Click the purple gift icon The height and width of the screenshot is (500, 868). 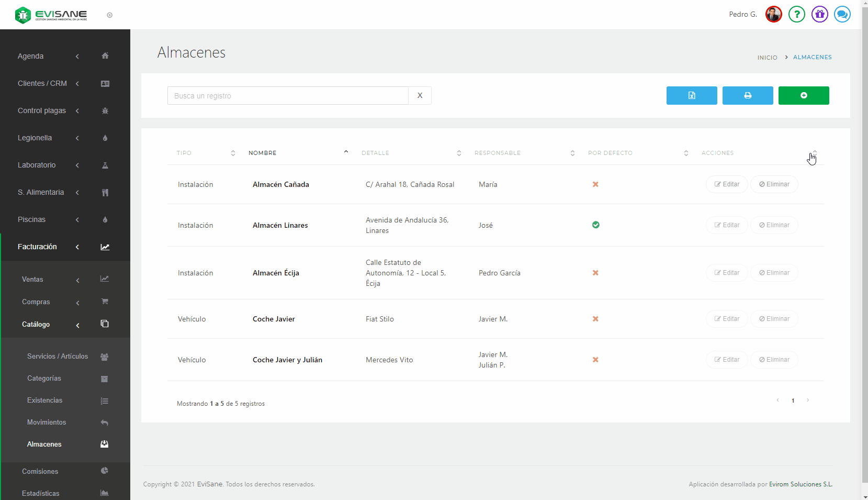click(819, 14)
